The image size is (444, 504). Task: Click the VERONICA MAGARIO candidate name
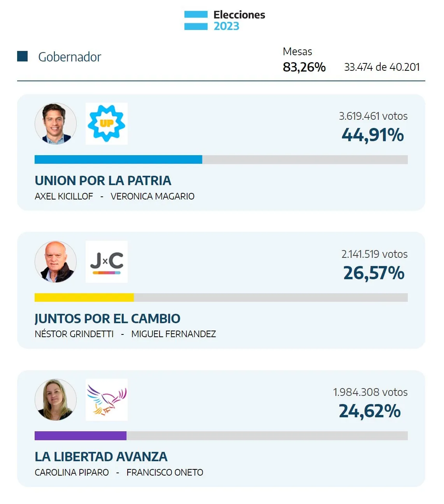tap(153, 196)
